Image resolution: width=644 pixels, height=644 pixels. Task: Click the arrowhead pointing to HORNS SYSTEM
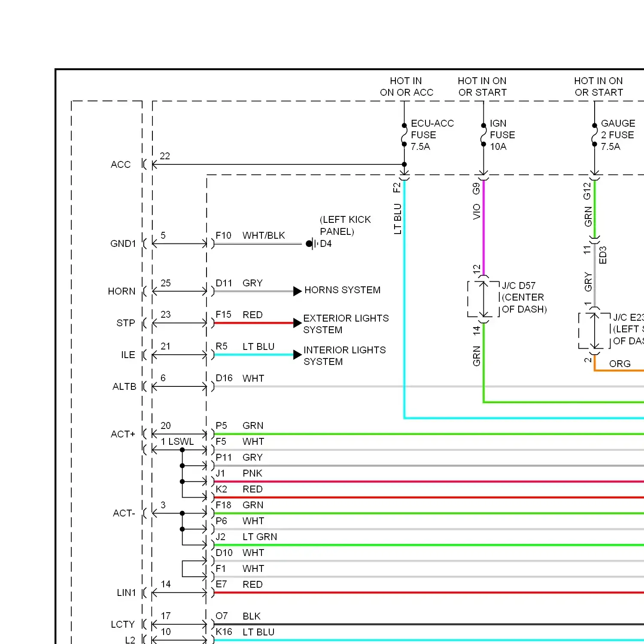297,291
